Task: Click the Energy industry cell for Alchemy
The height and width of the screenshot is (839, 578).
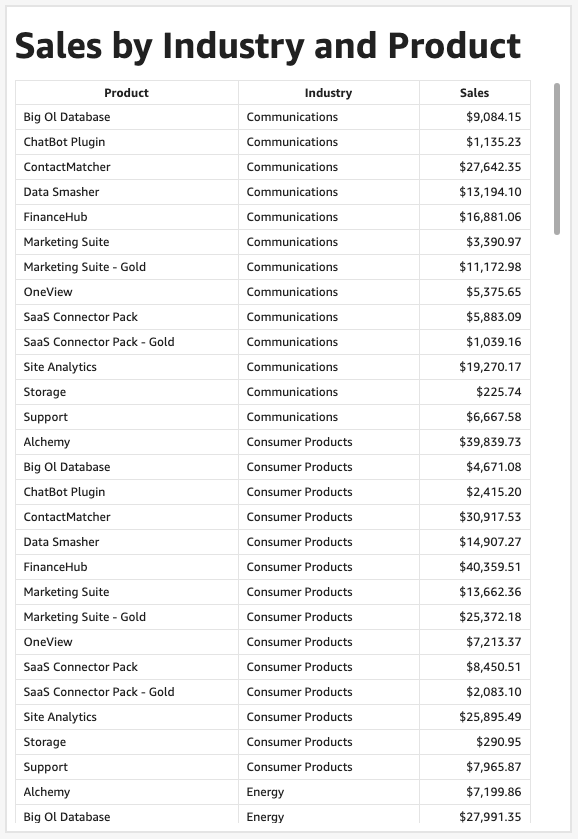Action: [x=329, y=792]
